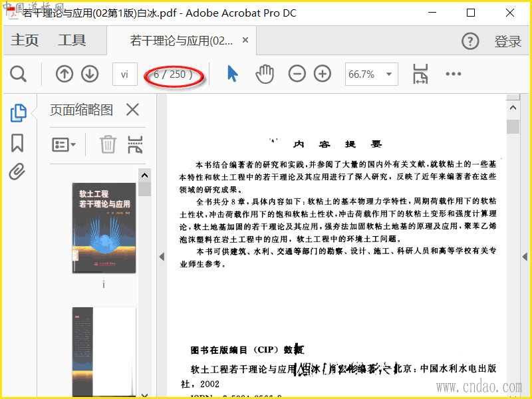Click the thumbnail panel page layout icon
This screenshot has width=532, height=399.
135,144
